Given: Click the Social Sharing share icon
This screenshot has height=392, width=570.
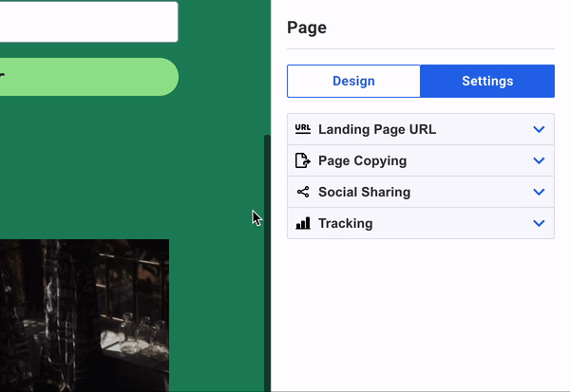Looking at the screenshot, I should [x=303, y=192].
